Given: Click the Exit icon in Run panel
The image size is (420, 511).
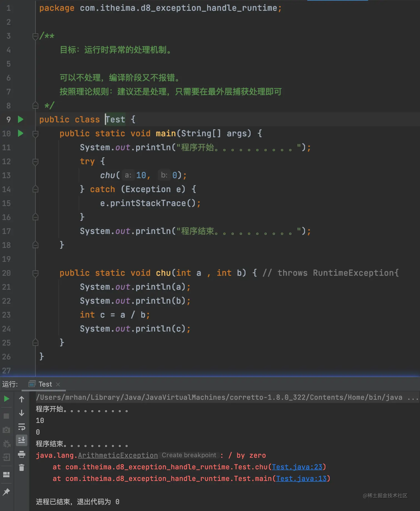Looking at the screenshot, I should coord(6,457).
